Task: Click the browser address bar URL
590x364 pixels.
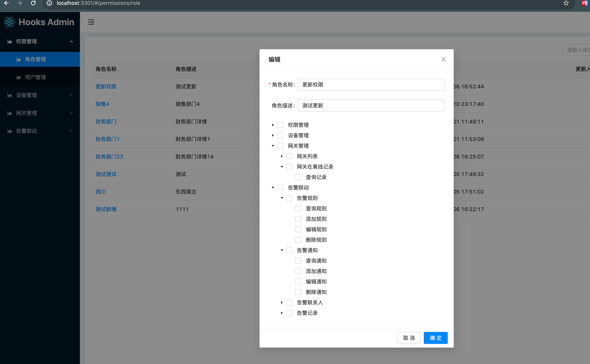Action: tap(98, 3)
